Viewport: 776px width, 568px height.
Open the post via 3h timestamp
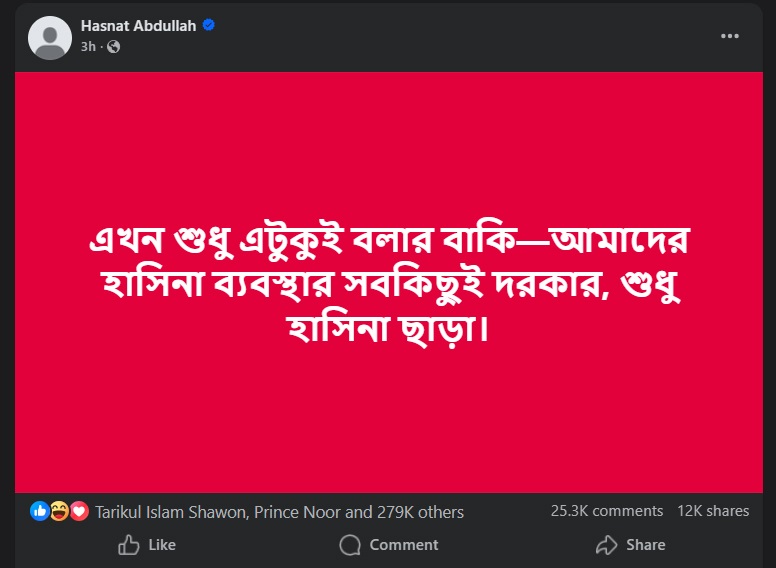(x=88, y=46)
